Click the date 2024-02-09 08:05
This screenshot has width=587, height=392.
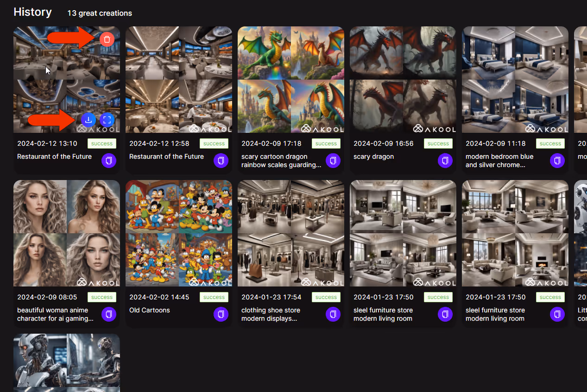(47, 297)
